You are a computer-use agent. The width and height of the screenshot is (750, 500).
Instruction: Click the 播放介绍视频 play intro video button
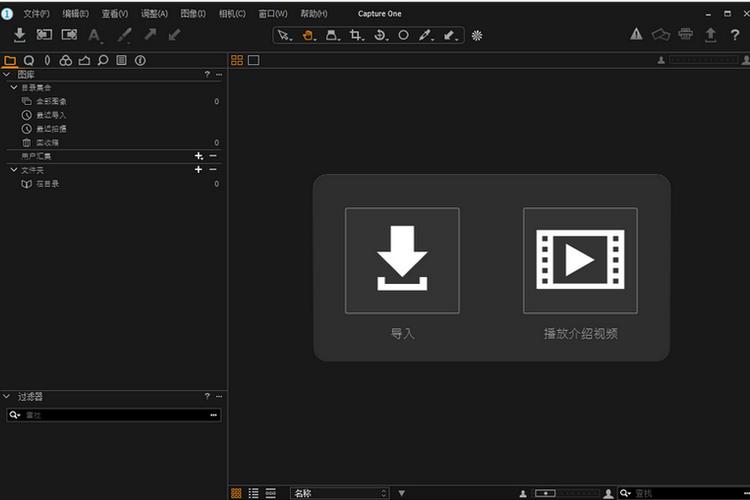pos(580,261)
